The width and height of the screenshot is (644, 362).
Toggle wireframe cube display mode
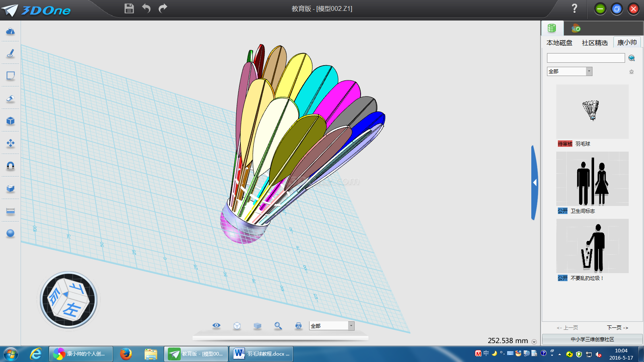point(237,326)
